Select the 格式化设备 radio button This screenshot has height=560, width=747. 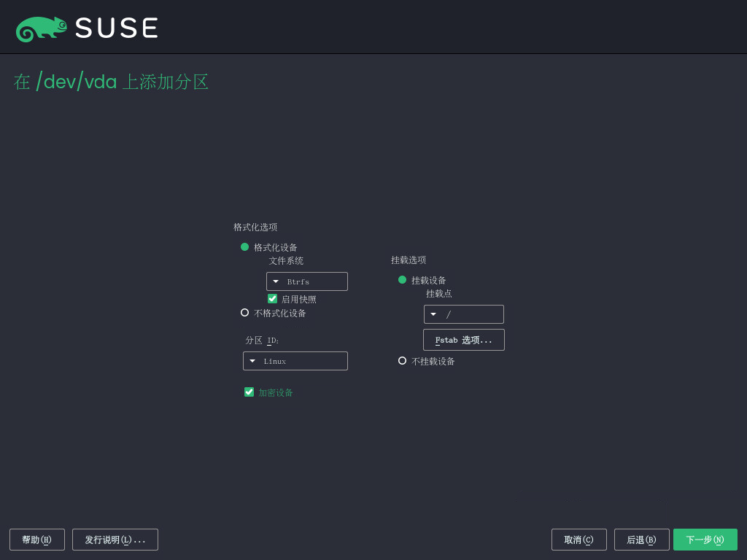pyautogui.click(x=245, y=247)
